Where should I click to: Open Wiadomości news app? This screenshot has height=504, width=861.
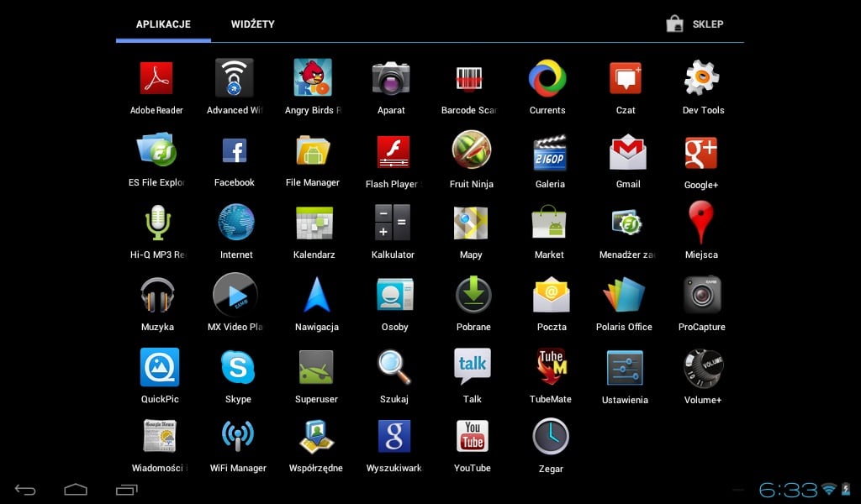point(160,436)
